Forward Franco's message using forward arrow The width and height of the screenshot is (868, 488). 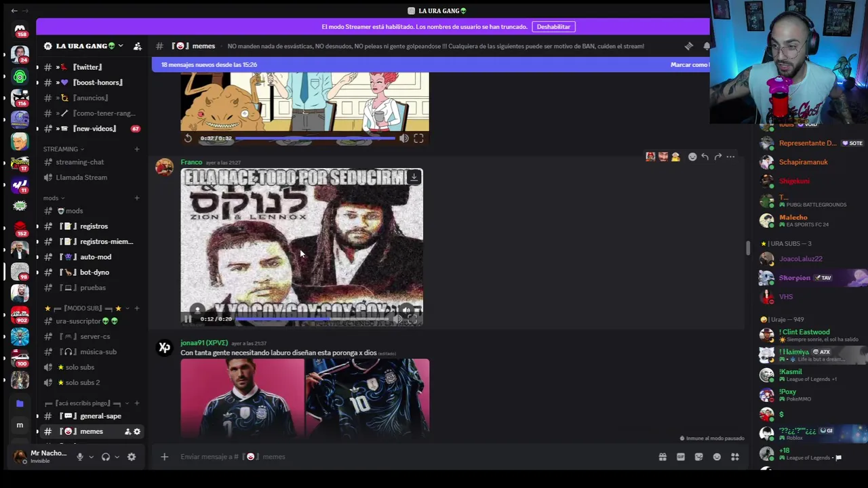coord(717,157)
